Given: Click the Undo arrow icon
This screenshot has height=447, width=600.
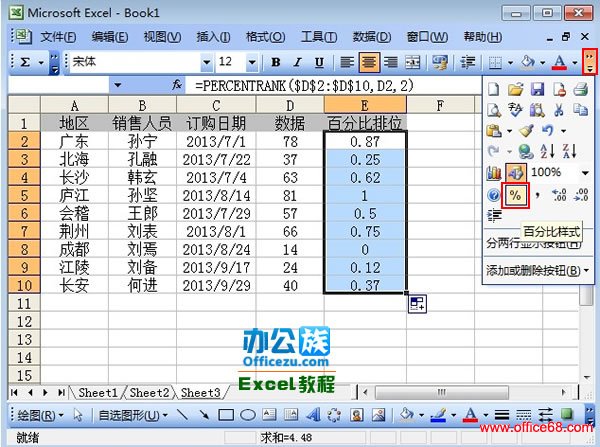Looking at the screenshot, I should coord(548,131).
